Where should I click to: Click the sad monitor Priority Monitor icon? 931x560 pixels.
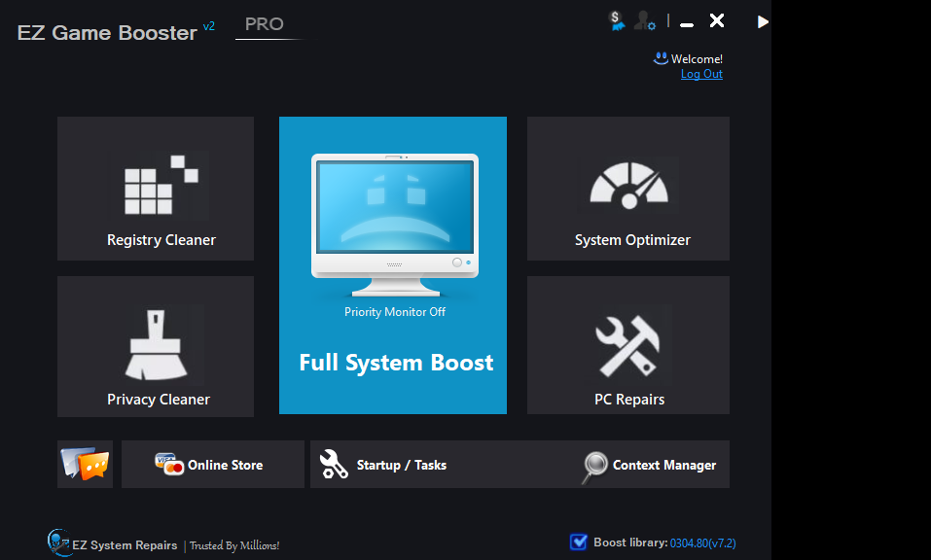tap(395, 225)
